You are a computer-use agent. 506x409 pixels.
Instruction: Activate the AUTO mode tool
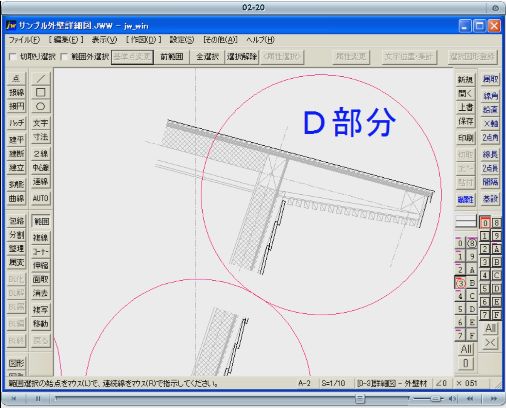click(x=40, y=198)
